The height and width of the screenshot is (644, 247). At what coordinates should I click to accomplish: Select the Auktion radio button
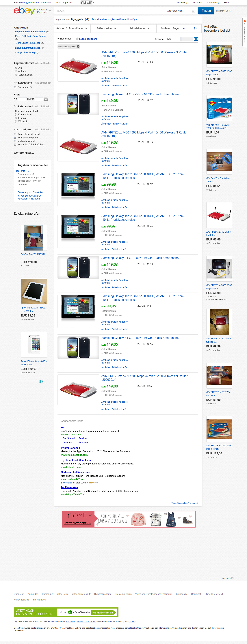point(16,71)
